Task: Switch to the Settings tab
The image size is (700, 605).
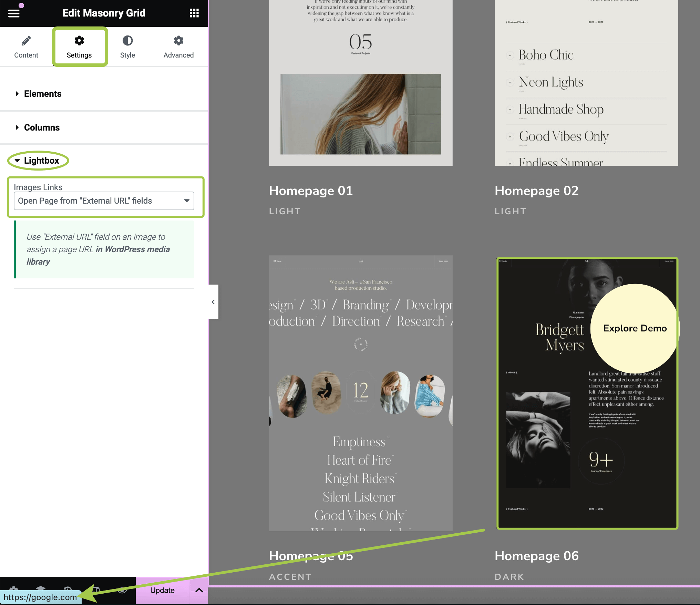Action: [79, 47]
